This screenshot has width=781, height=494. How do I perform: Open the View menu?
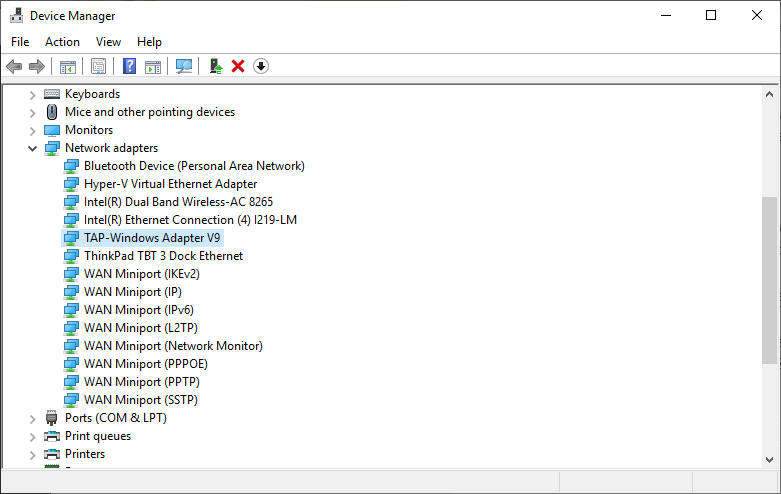pyautogui.click(x=108, y=42)
